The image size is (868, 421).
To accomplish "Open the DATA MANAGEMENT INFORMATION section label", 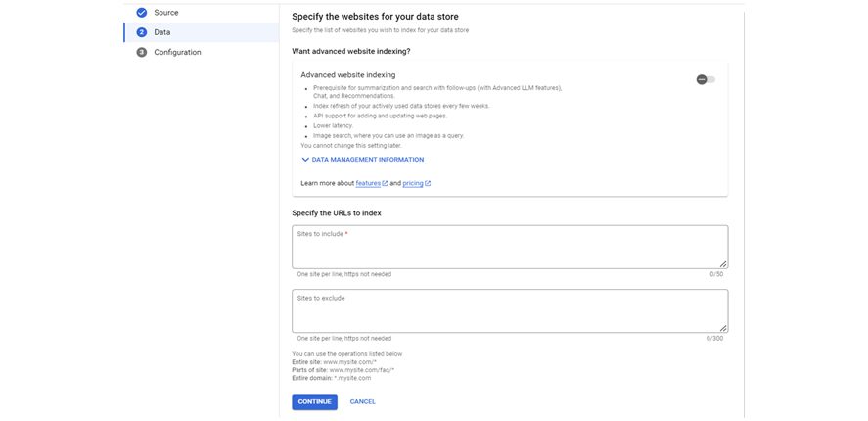I will point(367,159).
